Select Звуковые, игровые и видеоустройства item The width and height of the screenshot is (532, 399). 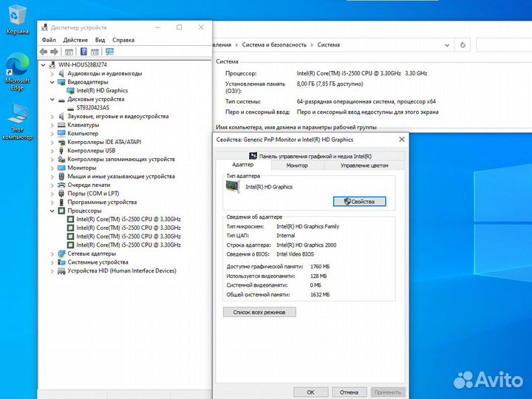[x=117, y=117]
